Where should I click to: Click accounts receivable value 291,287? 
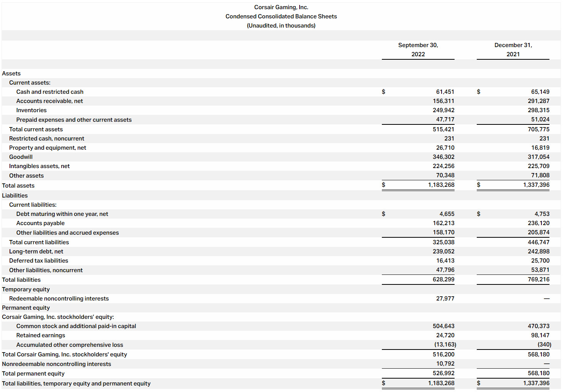539,101
